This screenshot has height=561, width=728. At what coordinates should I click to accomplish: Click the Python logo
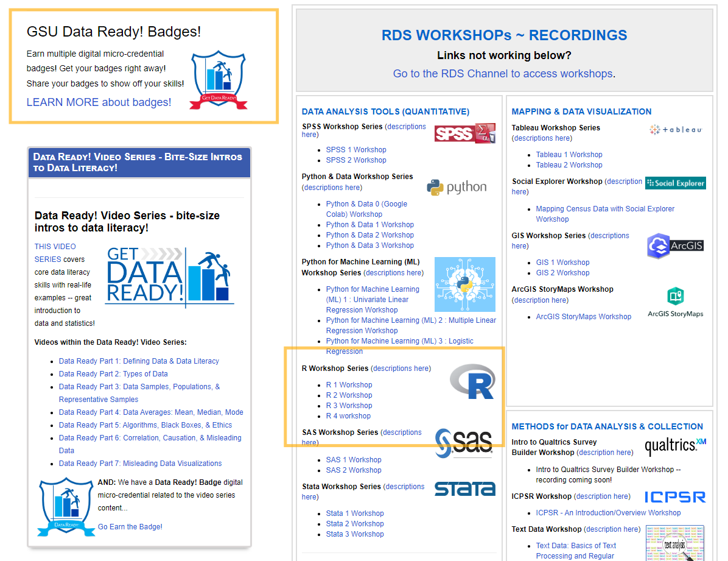[x=457, y=188]
